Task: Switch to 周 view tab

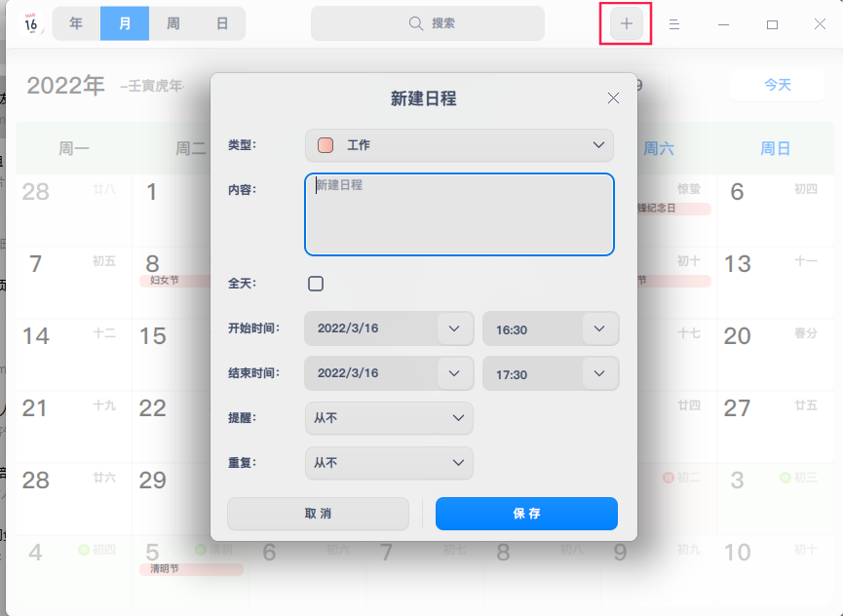Action: tap(173, 23)
